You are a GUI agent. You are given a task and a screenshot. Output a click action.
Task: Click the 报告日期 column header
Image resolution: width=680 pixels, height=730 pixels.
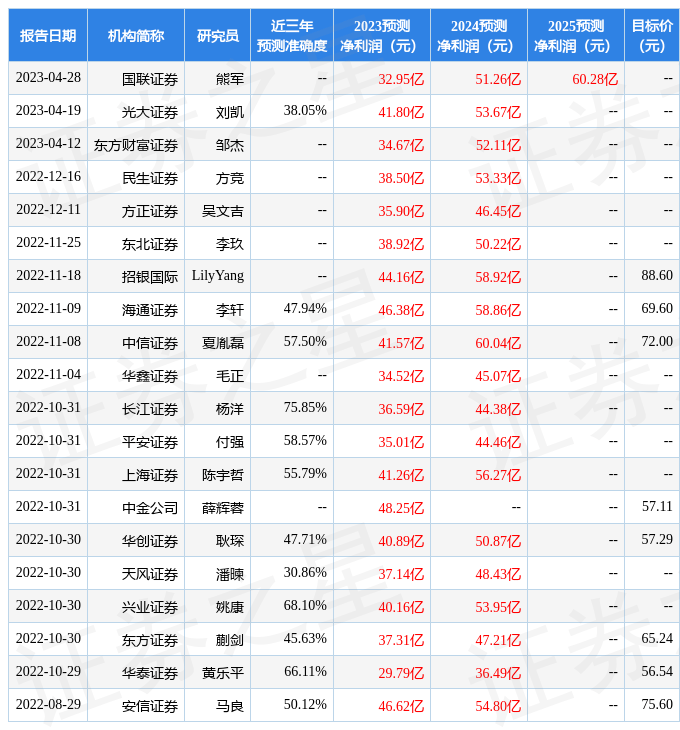pyautogui.click(x=47, y=35)
